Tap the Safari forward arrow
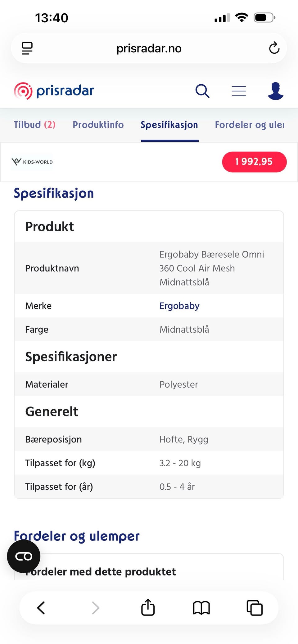Image resolution: width=298 pixels, height=644 pixels. (96, 608)
